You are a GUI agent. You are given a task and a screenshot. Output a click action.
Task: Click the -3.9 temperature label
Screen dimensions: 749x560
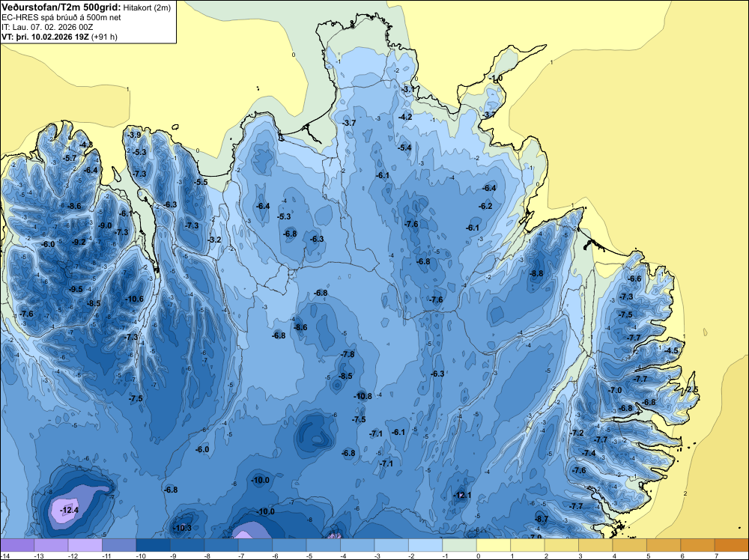[135, 135]
